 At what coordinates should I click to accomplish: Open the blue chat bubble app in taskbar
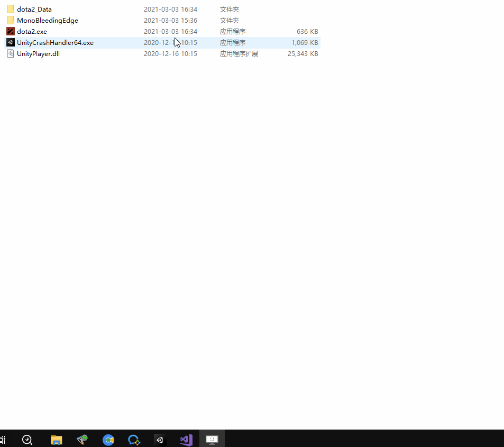tap(134, 440)
